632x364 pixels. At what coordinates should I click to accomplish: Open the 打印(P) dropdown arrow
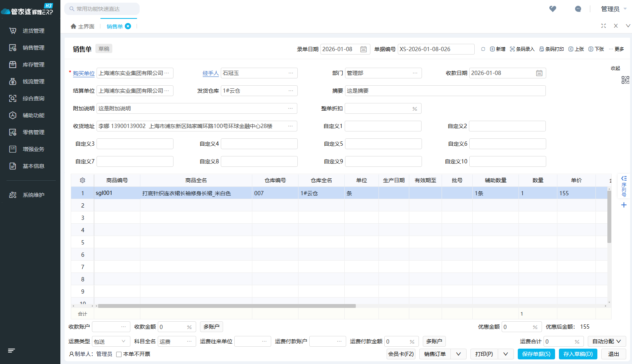coord(506,354)
